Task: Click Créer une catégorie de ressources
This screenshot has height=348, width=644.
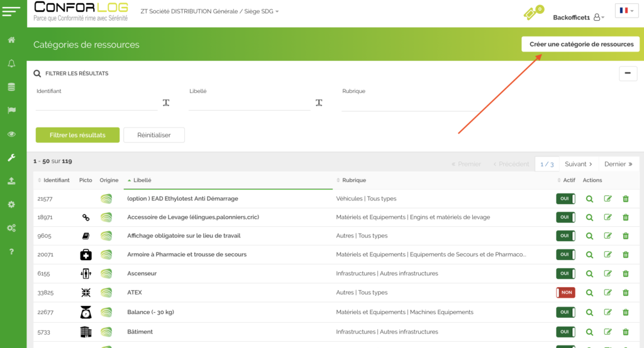Action: coord(581,44)
